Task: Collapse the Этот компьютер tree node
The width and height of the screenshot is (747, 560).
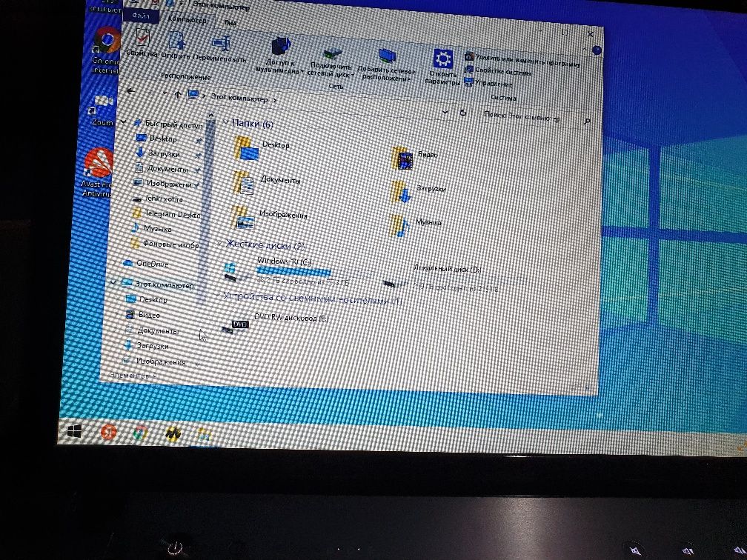Action: coord(113,282)
